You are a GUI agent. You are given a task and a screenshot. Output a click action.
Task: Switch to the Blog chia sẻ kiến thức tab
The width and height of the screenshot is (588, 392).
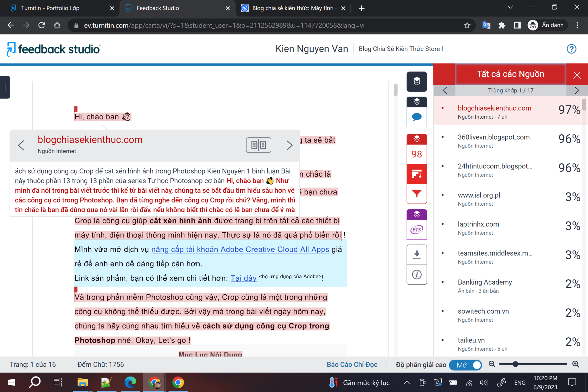pyautogui.click(x=290, y=8)
